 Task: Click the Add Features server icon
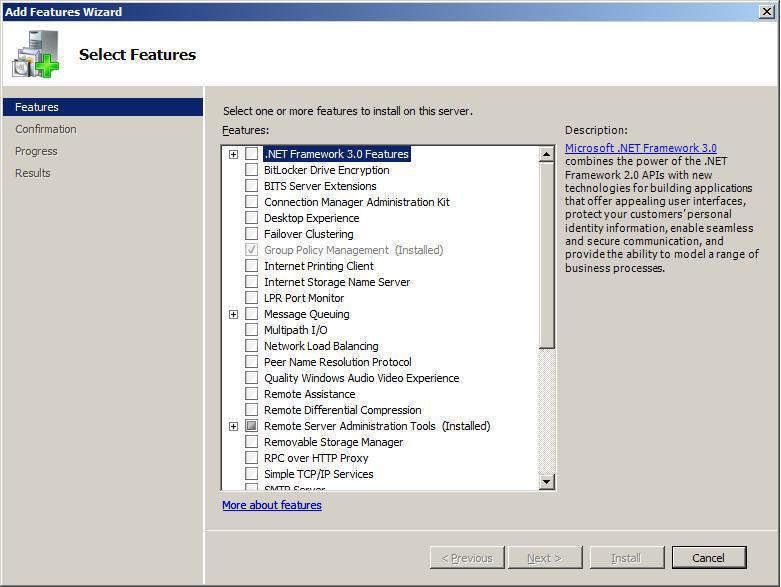coord(36,54)
